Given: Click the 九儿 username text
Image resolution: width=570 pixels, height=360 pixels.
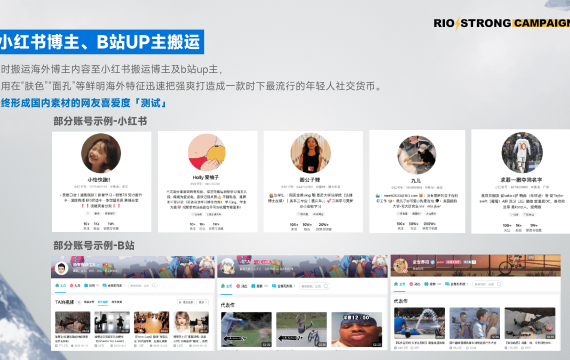Looking at the screenshot, I should point(416,181).
